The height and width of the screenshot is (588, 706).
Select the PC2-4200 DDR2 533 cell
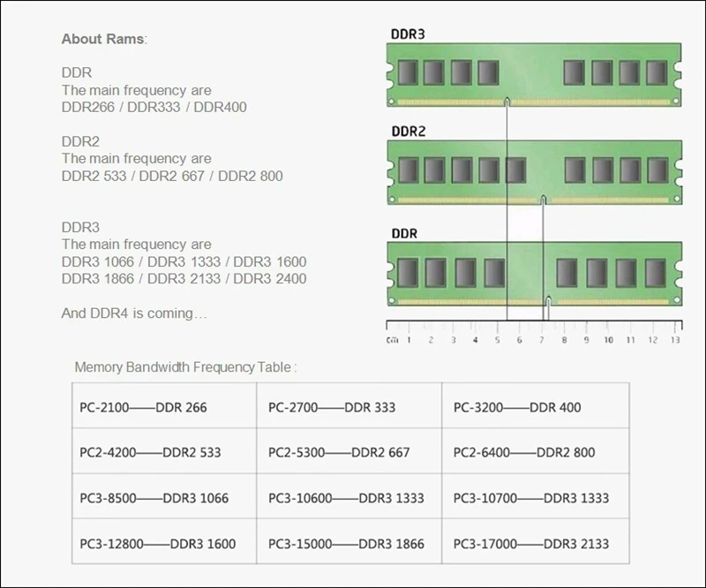(x=164, y=451)
